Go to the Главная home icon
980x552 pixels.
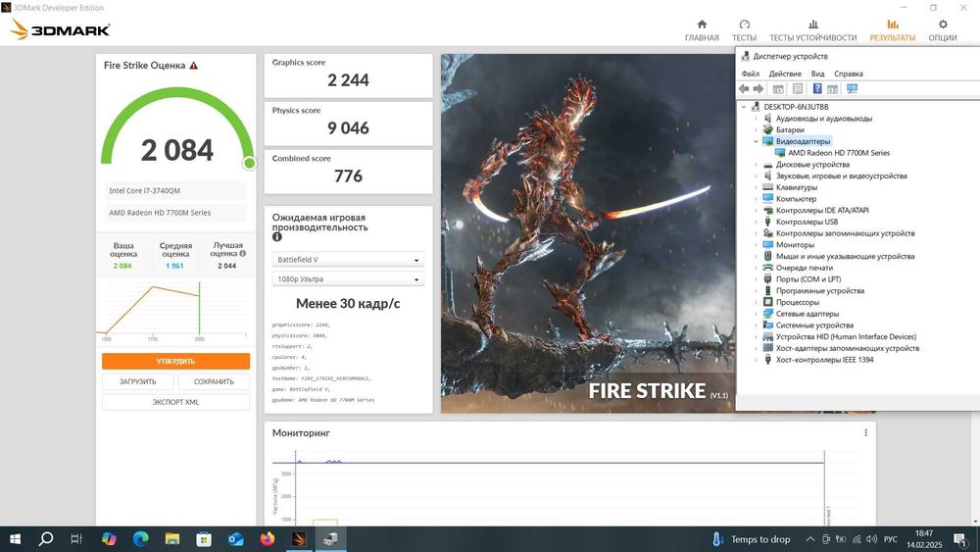point(702,25)
